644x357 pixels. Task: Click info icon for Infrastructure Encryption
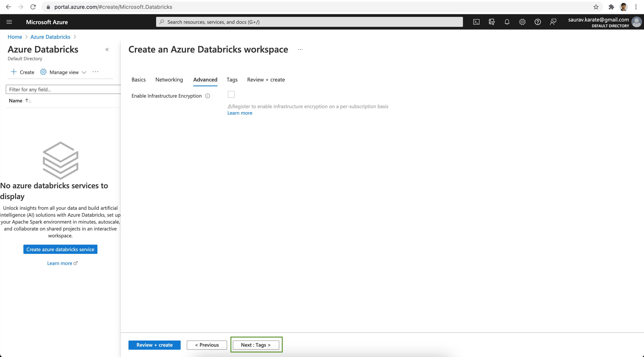(208, 96)
